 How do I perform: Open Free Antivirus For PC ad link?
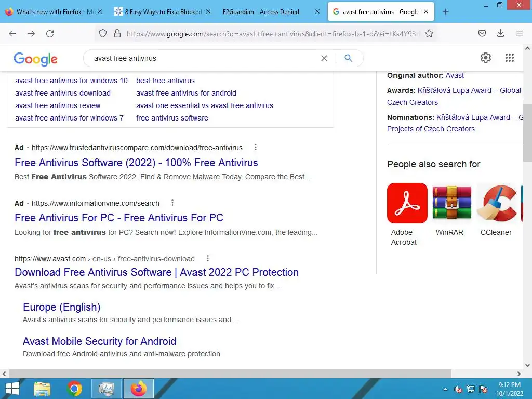coord(119,218)
